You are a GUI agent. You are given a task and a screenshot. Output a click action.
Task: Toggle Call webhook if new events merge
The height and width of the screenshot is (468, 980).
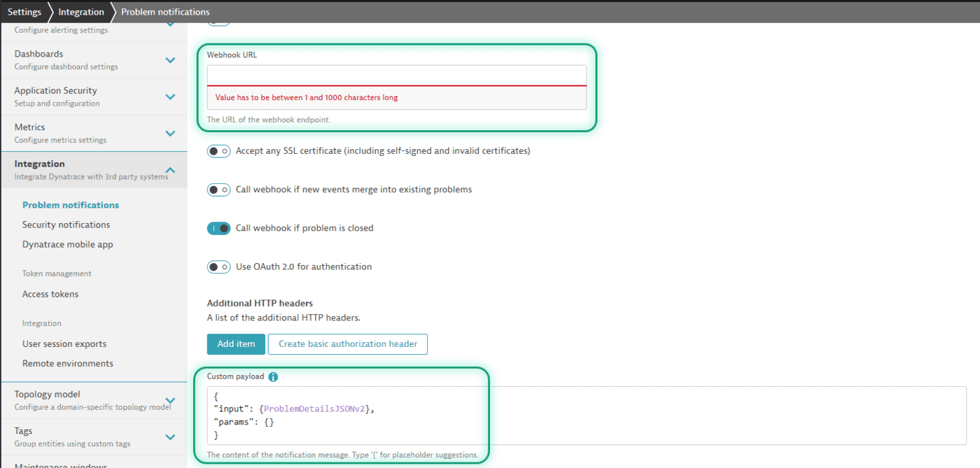click(x=218, y=190)
